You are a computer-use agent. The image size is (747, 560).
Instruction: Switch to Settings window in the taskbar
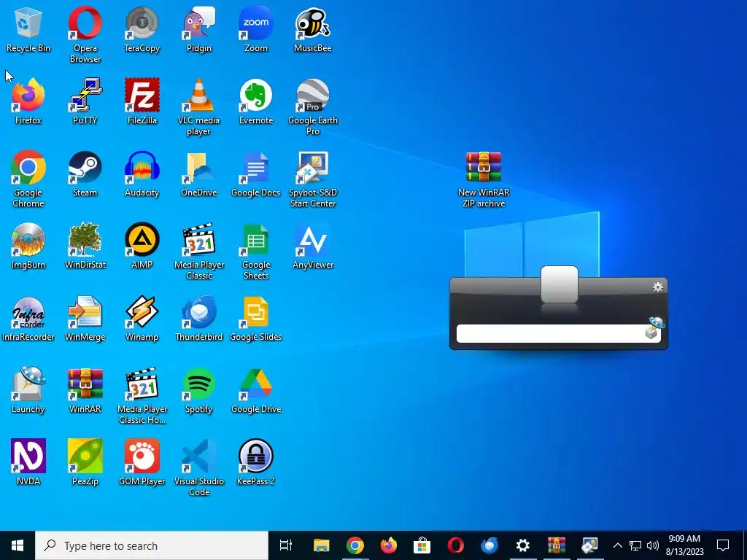[x=522, y=545]
